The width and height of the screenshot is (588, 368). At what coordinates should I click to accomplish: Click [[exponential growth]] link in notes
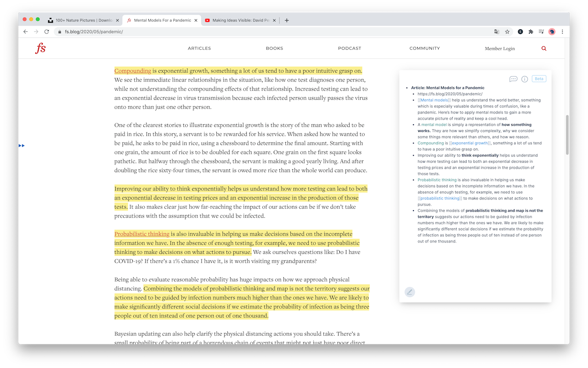470,143
